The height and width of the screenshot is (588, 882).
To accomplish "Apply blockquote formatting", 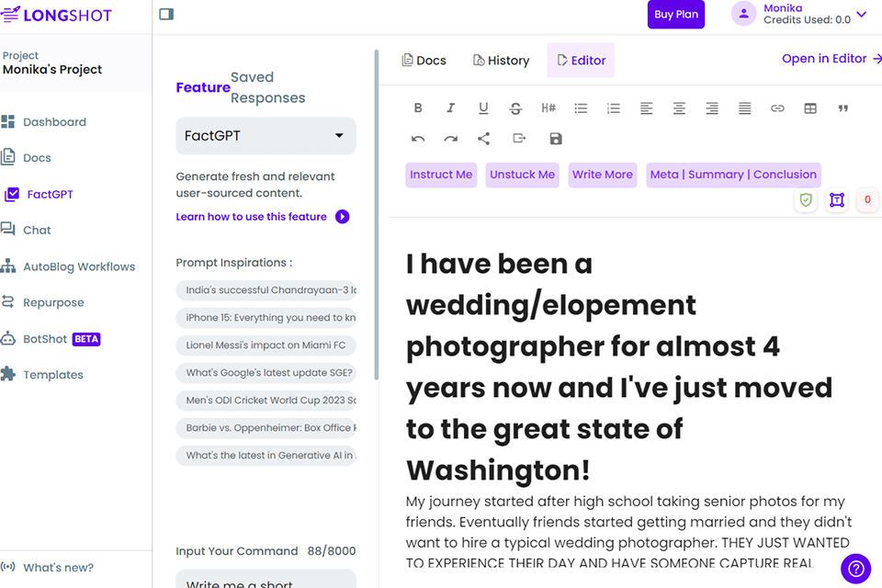I will 843,108.
